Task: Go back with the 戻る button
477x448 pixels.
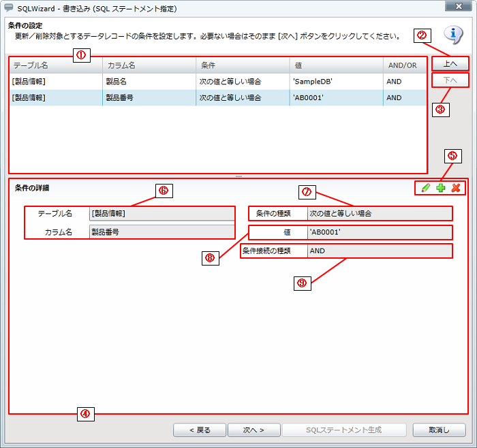Action: (200, 430)
